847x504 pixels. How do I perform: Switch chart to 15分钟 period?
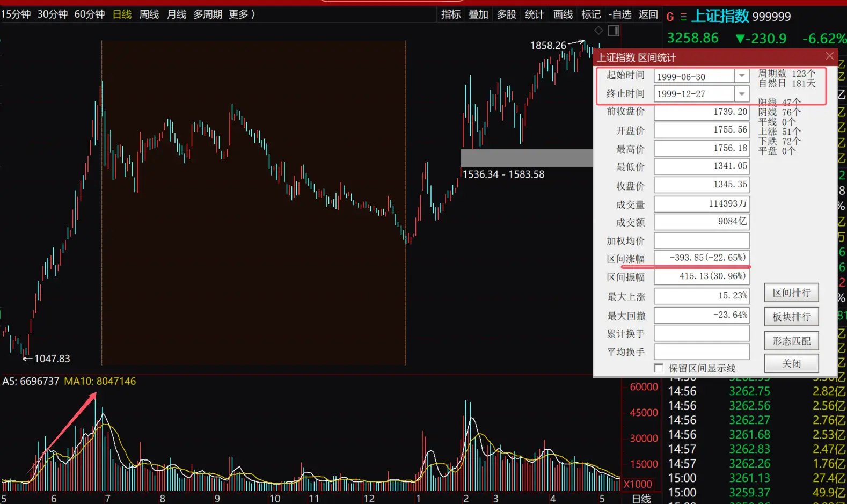(x=16, y=14)
